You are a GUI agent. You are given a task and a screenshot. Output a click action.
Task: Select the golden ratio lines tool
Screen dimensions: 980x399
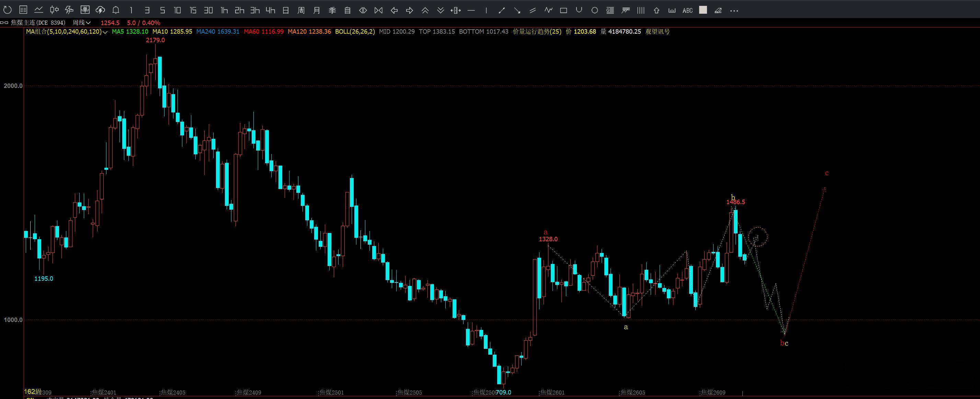(610, 10)
